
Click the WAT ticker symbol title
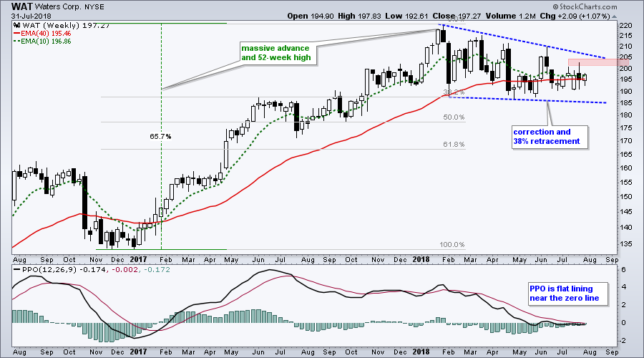pos(22,6)
